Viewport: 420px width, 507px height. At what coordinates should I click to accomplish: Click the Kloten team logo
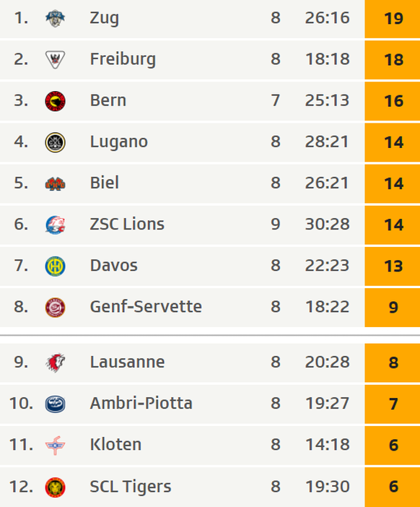point(55,445)
